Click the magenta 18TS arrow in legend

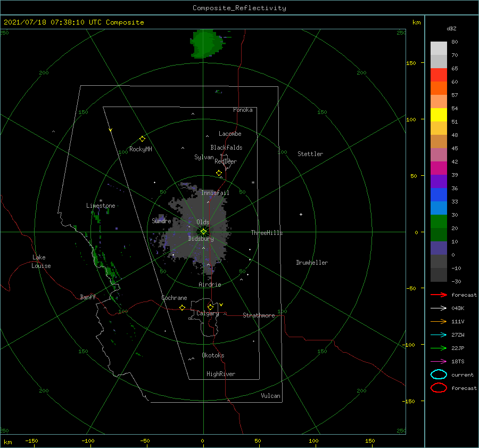[439, 362]
